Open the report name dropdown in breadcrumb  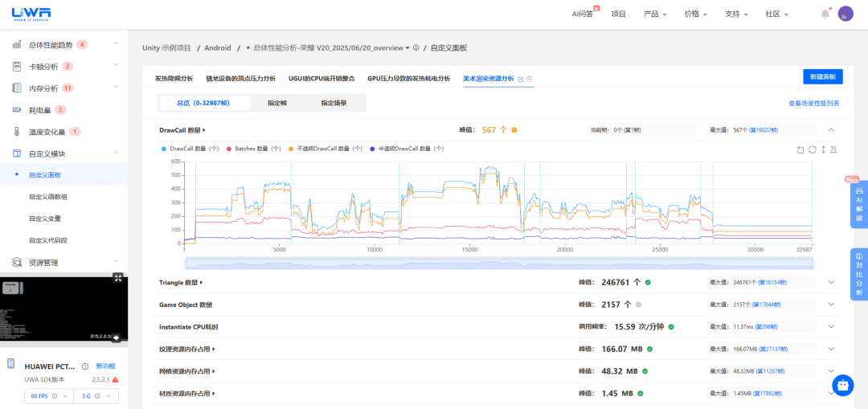tap(407, 47)
